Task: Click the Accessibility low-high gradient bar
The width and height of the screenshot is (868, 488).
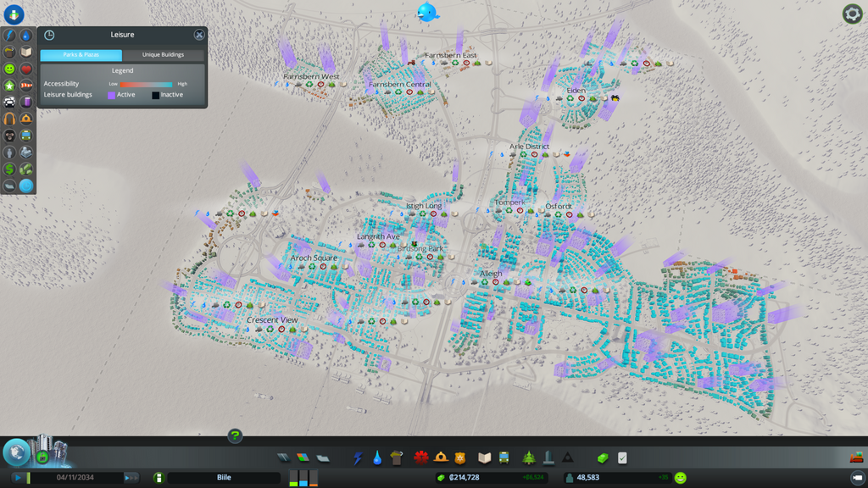Action: [147, 84]
